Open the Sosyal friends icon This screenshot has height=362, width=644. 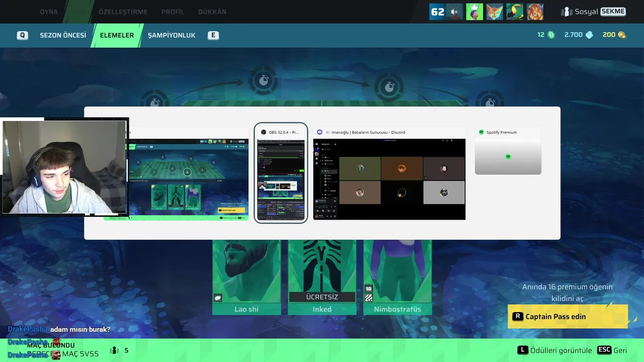coord(567,12)
